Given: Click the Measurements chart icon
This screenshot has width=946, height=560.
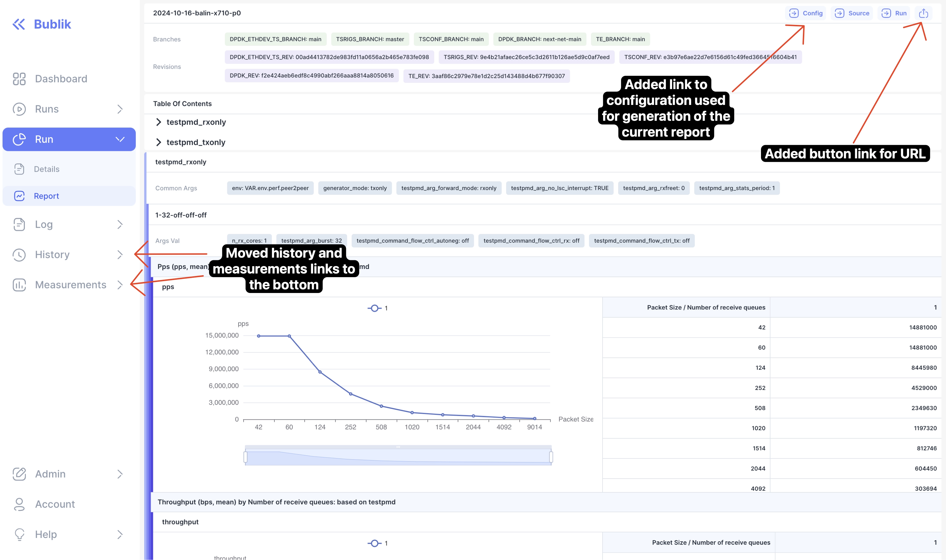Looking at the screenshot, I should click(19, 285).
